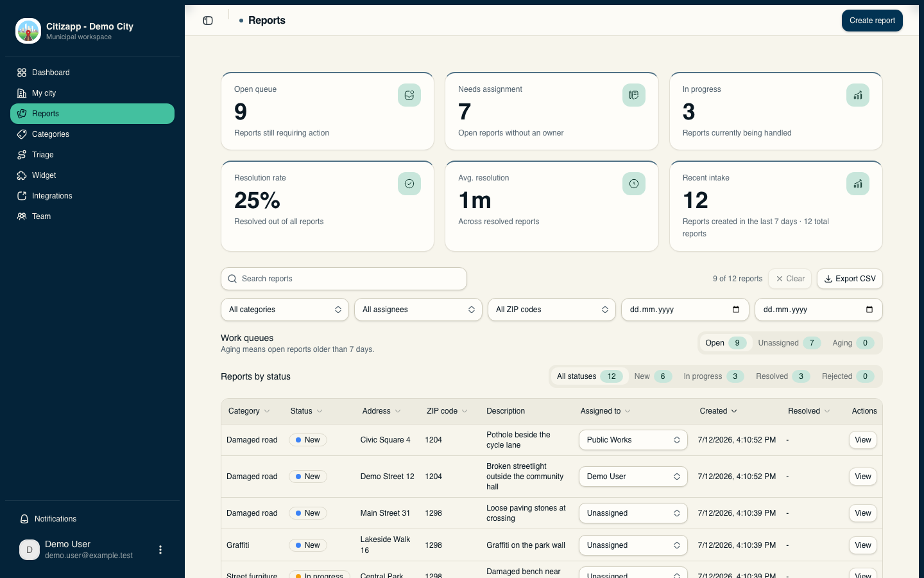Open Demo User options menu

[x=160, y=550]
